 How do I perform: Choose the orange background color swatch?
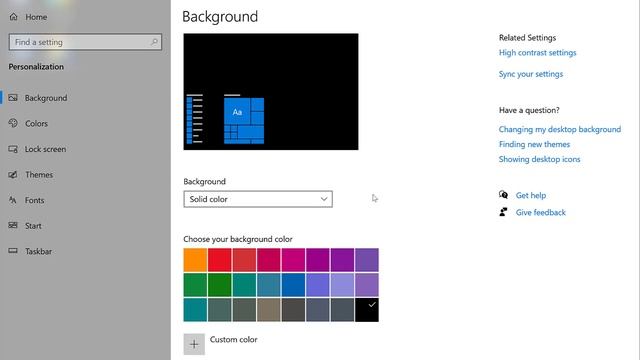[x=195, y=260]
